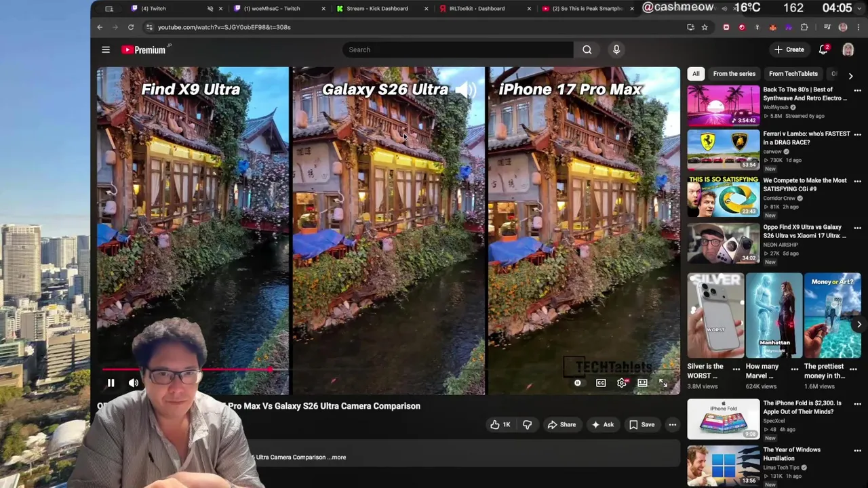Open the How many Marvel short

click(774, 315)
